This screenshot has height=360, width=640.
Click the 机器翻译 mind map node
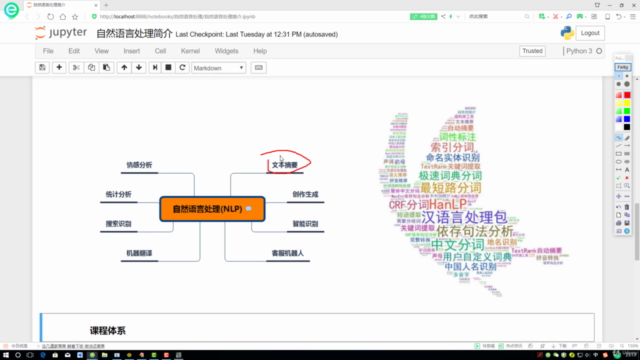click(139, 253)
